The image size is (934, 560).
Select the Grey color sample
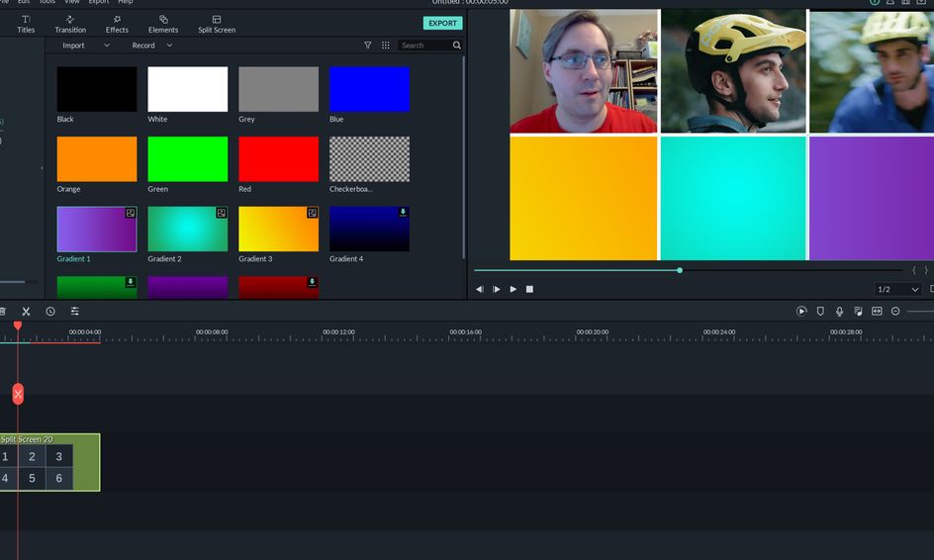(279, 89)
